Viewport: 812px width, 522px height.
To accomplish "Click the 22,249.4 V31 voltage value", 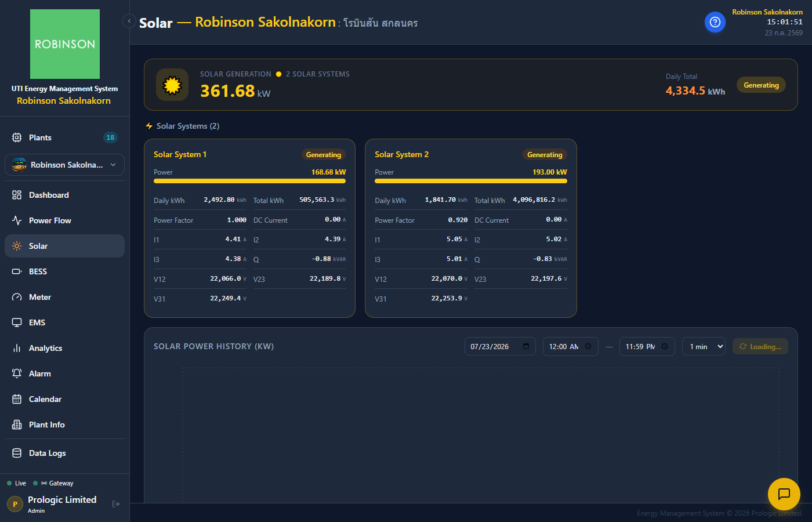I will pyautogui.click(x=228, y=298).
